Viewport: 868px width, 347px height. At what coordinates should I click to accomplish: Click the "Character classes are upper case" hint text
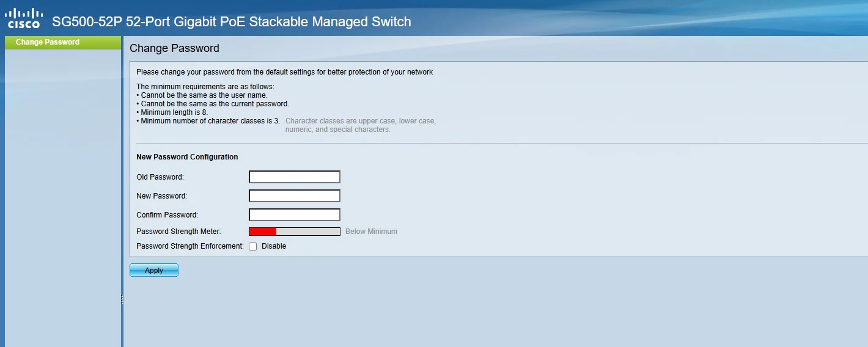tap(361, 125)
